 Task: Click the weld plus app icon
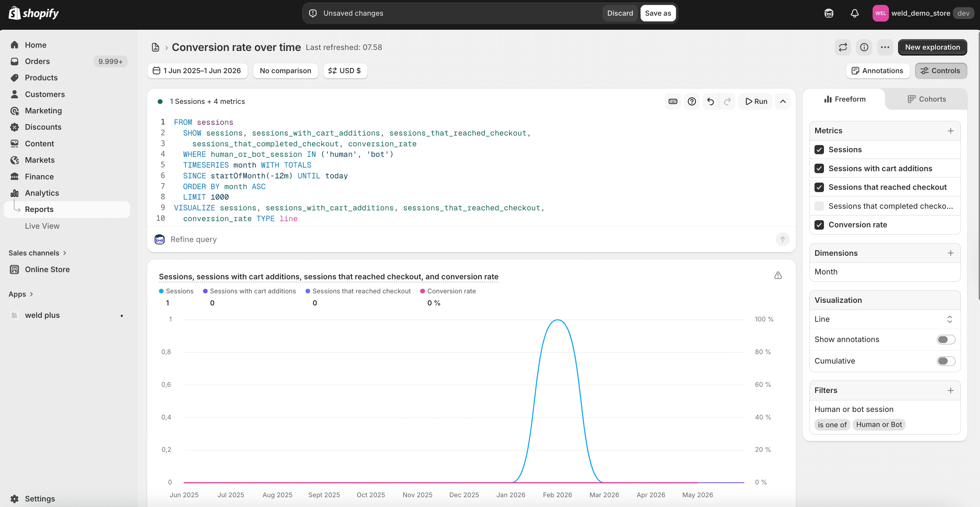coord(14,315)
